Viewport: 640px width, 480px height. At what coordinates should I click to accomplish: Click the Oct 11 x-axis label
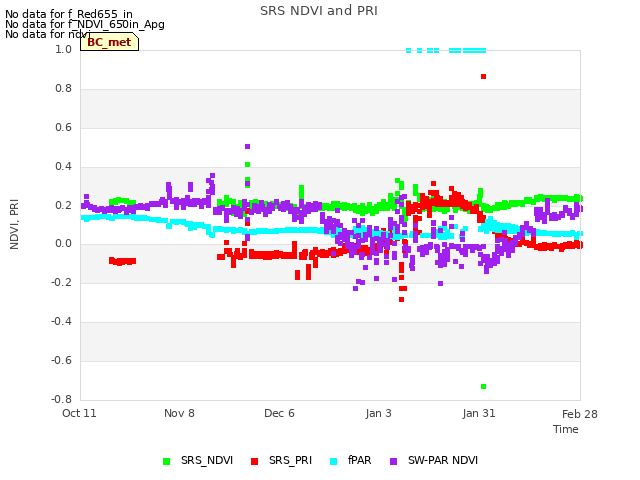(79, 413)
